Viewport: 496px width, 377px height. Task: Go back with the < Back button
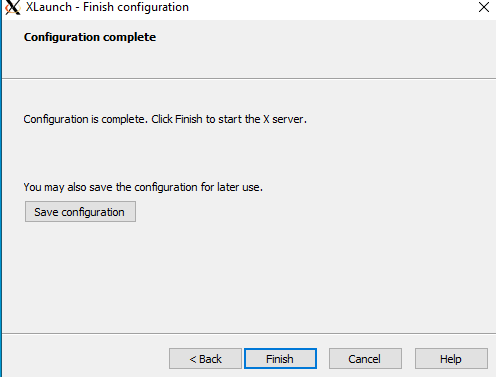[x=205, y=359]
